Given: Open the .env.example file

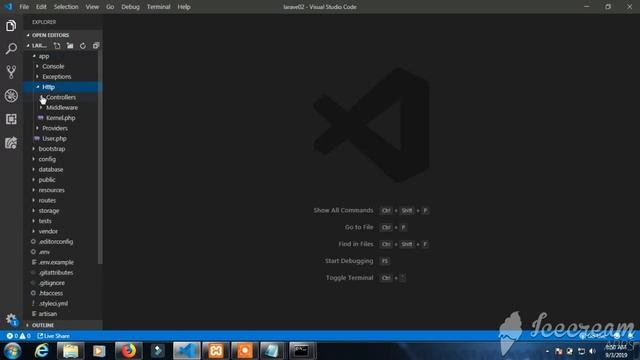Looking at the screenshot, I should (x=56, y=262).
